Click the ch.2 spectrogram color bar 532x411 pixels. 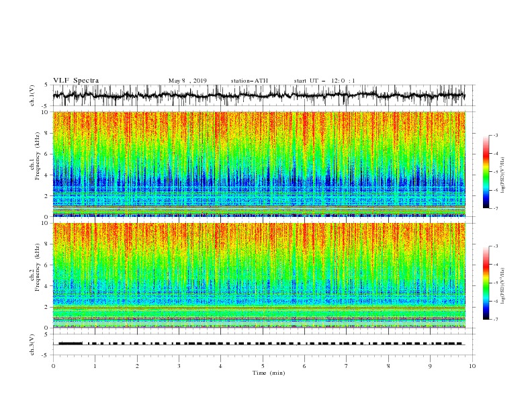click(486, 283)
